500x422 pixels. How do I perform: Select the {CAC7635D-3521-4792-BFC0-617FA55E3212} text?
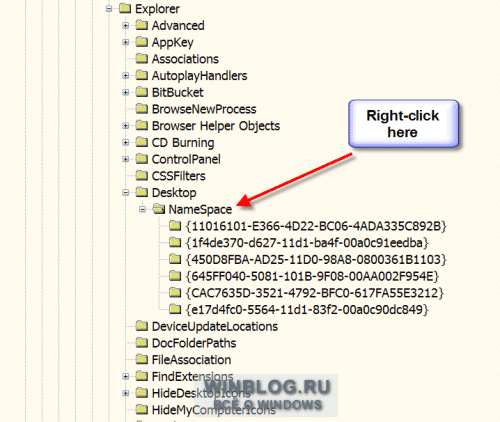pos(315,293)
